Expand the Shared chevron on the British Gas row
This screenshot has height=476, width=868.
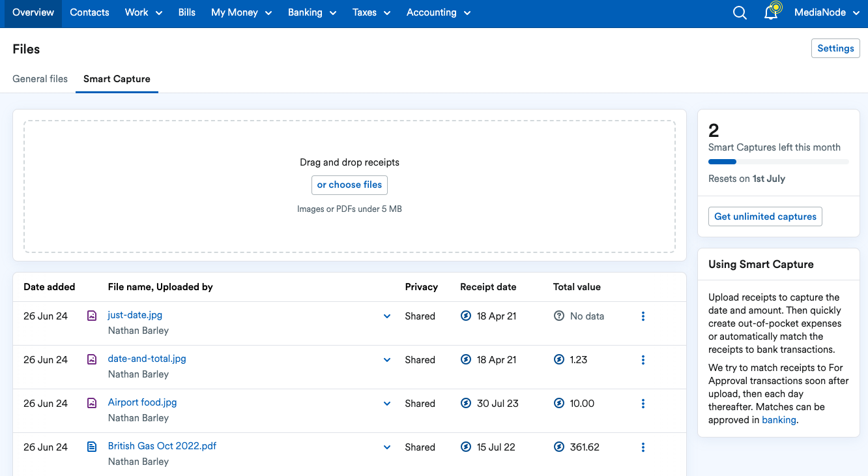pos(387,447)
